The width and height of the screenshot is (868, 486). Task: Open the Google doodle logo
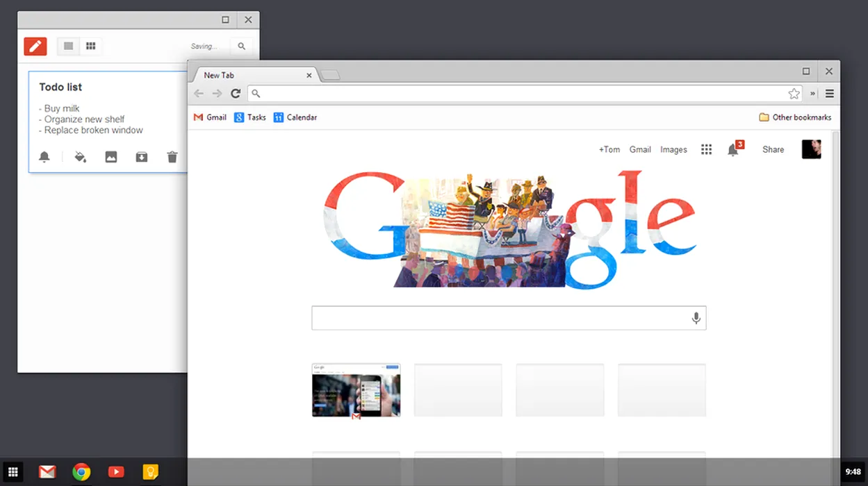click(x=510, y=229)
